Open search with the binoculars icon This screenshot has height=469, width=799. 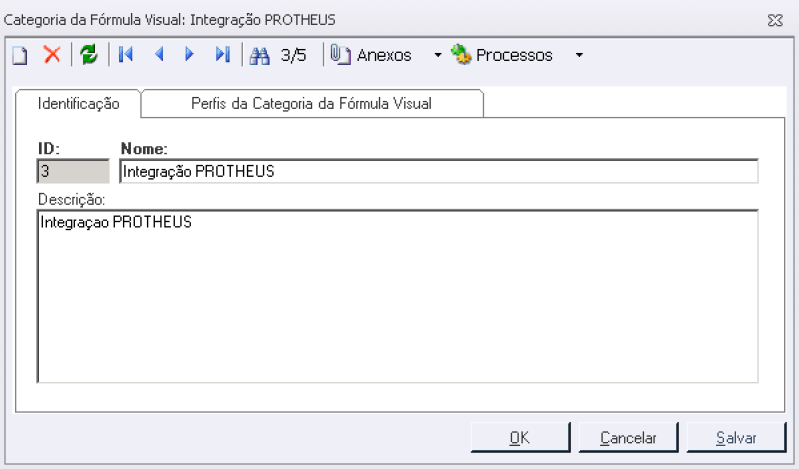point(259,55)
